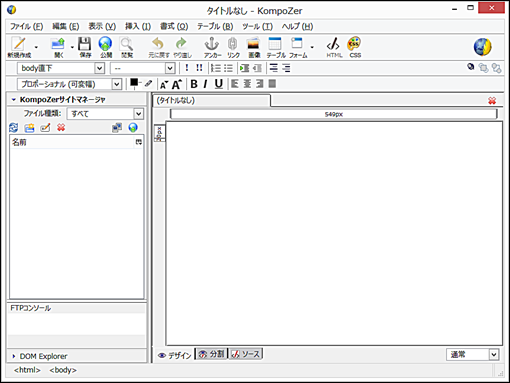Publish the page with 公開 icon
The height and width of the screenshot is (383, 510).
(x=106, y=47)
